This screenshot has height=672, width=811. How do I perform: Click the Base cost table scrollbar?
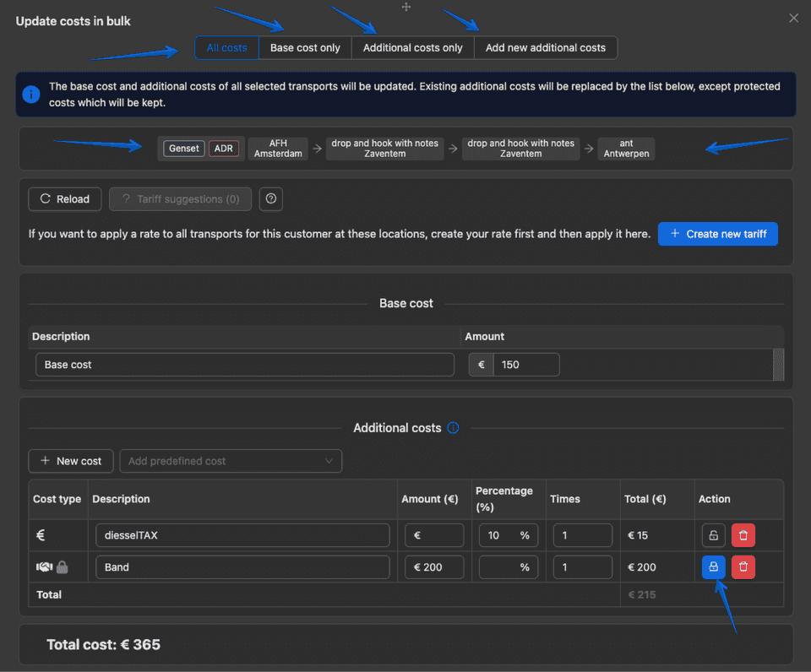[778, 365]
